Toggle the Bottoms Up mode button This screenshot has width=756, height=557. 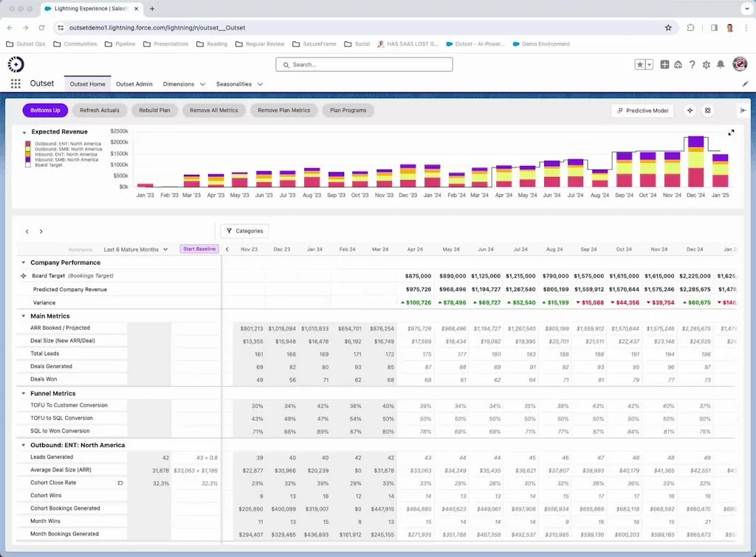point(44,110)
